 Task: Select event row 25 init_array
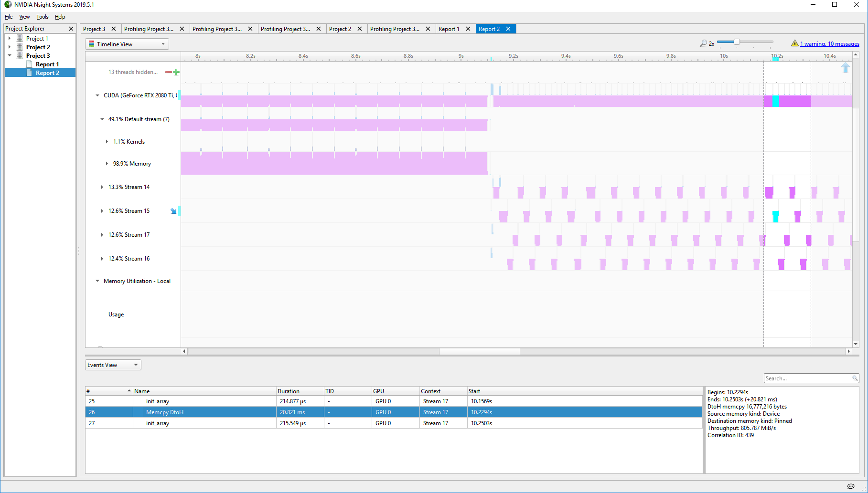(394, 401)
